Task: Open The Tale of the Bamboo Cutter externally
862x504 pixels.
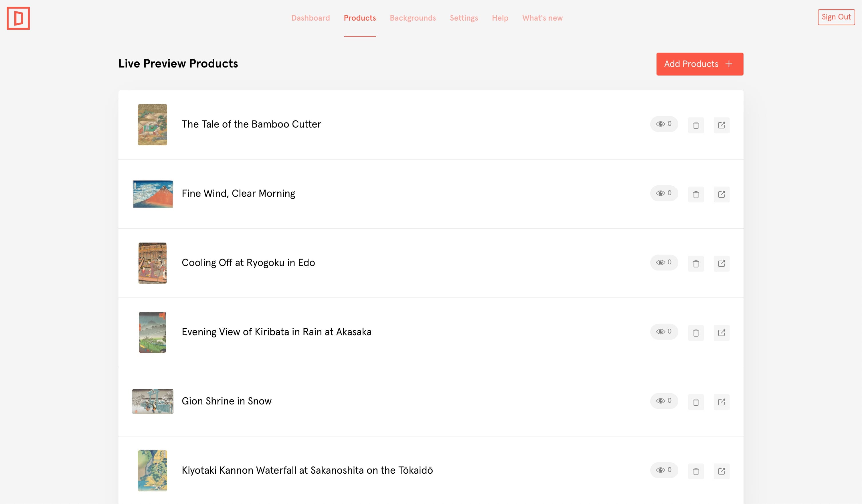Action: tap(721, 125)
